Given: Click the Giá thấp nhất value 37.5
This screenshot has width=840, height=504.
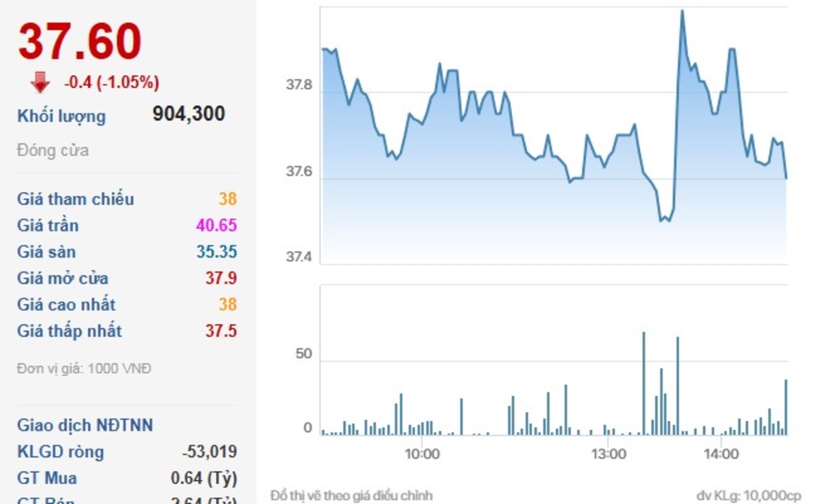Looking at the screenshot, I should tap(221, 331).
